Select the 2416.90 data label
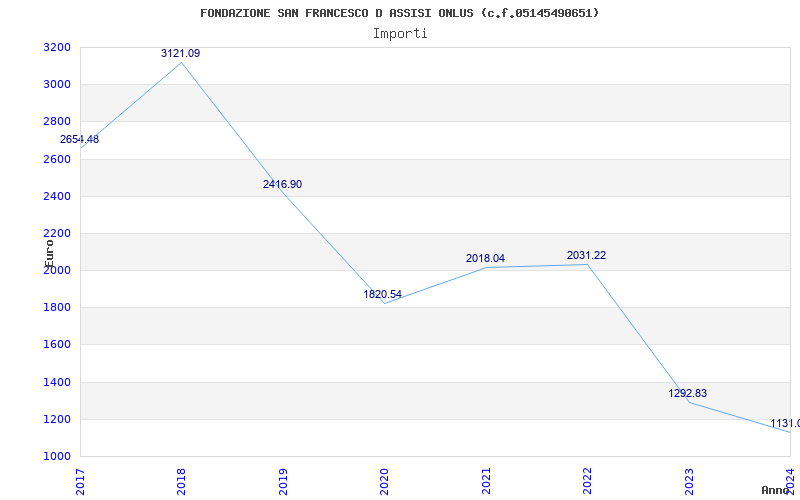Viewport: 800px width, 500px height. 282,184
